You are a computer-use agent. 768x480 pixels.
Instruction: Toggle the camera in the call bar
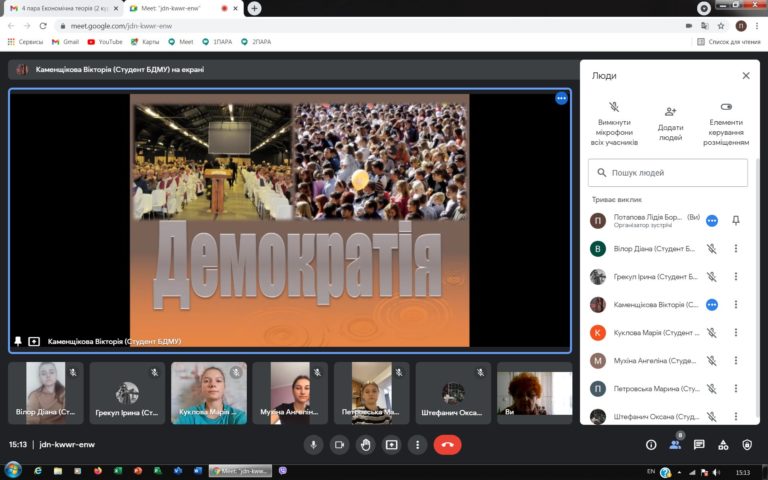pyautogui.click(x=340, y=445)
